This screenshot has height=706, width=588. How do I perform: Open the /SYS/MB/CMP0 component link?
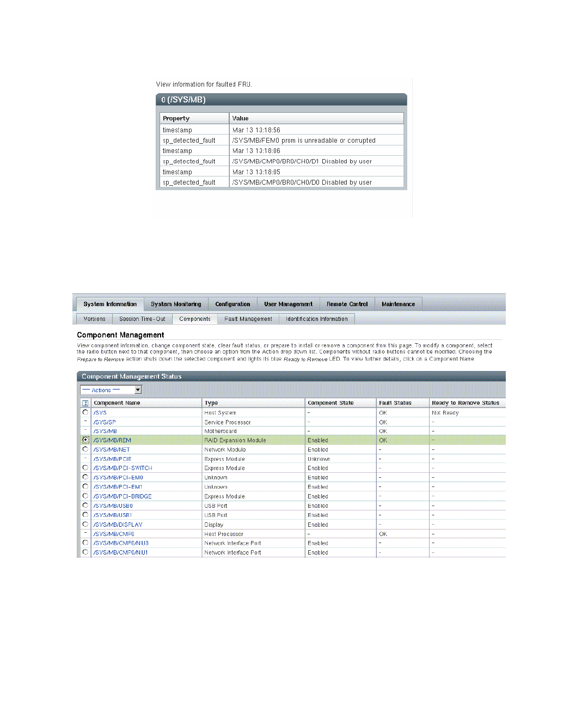point(113,534)
